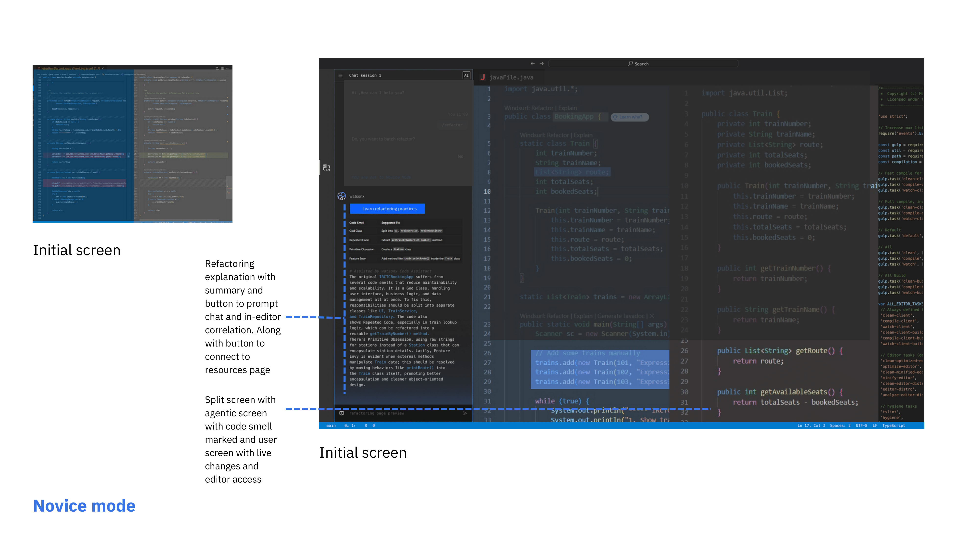Click split editor icon in thumbnail window
This screenshot has width=980, height=551.
[222, 69]
